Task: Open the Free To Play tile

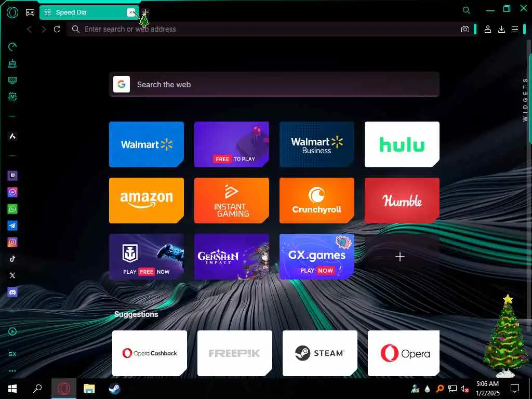Action: click(231, 144)
